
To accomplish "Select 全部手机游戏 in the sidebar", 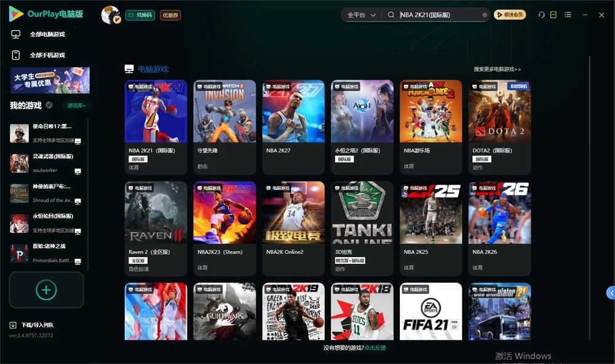I will pyautogui.click(x=47, y=55).
